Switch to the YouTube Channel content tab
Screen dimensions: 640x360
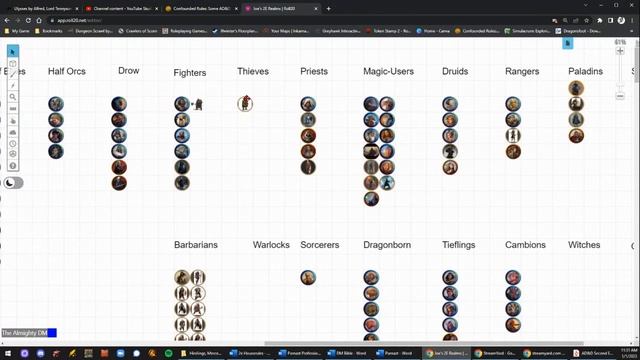click(x=122, y=9)
